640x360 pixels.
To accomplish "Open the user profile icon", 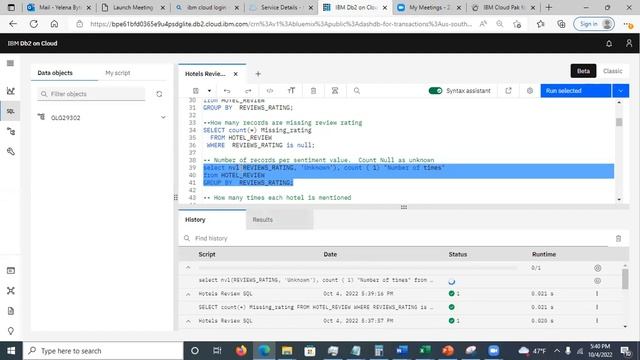I will [x=629, y=43].
